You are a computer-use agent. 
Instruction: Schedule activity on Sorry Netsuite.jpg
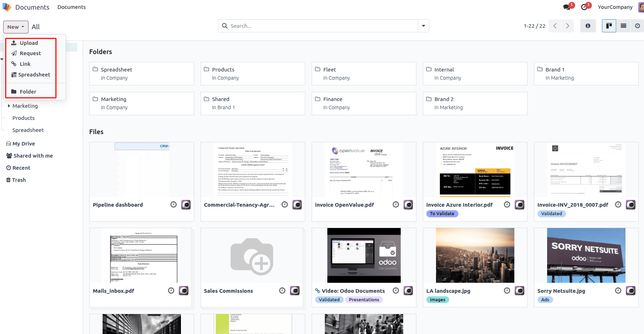pyautogui.click(x=618, y=291)
